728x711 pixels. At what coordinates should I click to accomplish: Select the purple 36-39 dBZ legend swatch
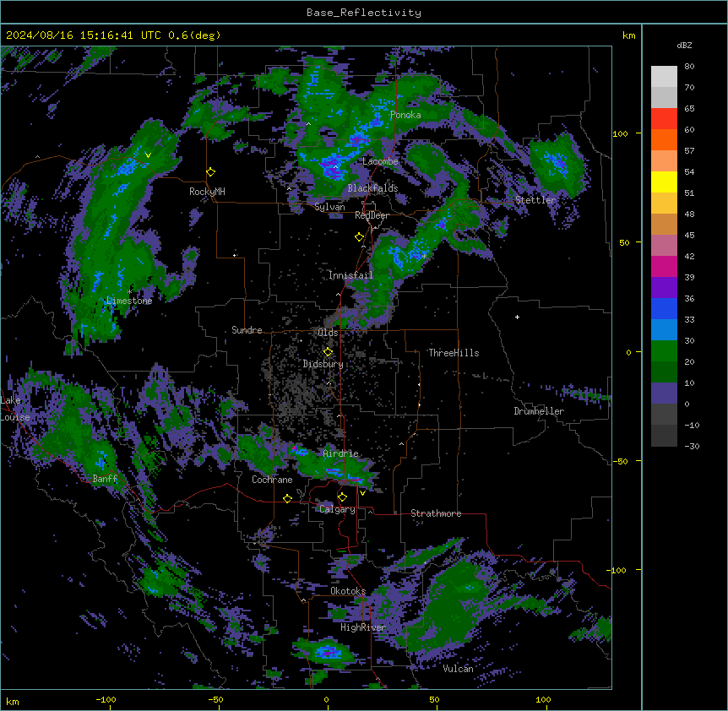pyautogui.click(x=664, y=288)
